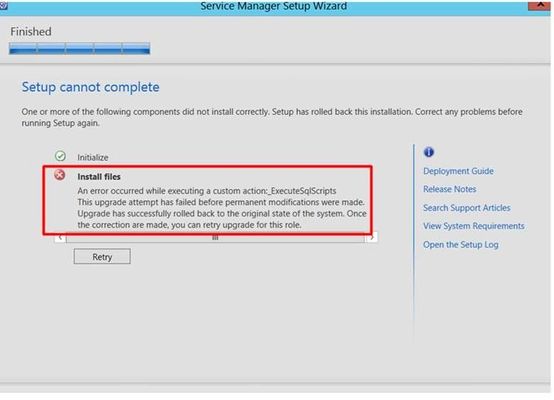The width and height of the screenshot is (554, 400).
Task: Click the left scroll arrow of the horizontal scrollbar
Action: (x=60, y=238)
